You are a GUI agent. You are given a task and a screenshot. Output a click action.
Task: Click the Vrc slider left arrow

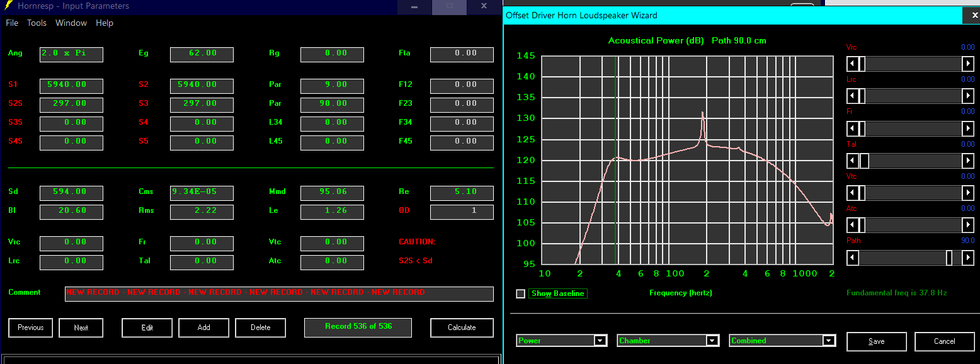point(852,64)
